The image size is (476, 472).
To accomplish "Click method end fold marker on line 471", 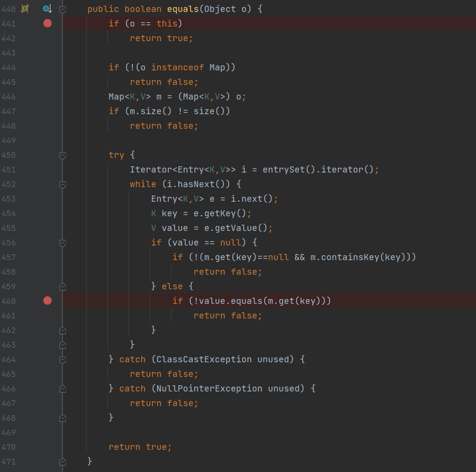I will 62,462.
